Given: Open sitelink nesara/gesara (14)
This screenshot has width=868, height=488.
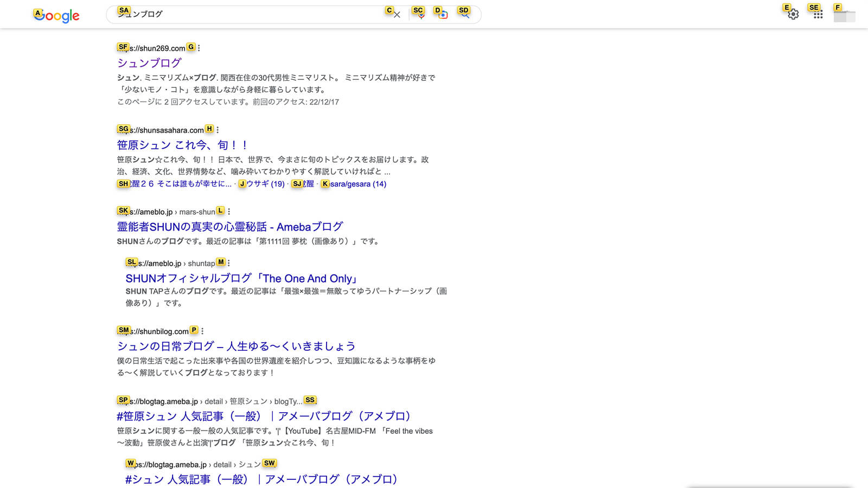Looking at the screenshot, I should click(354, 184).
